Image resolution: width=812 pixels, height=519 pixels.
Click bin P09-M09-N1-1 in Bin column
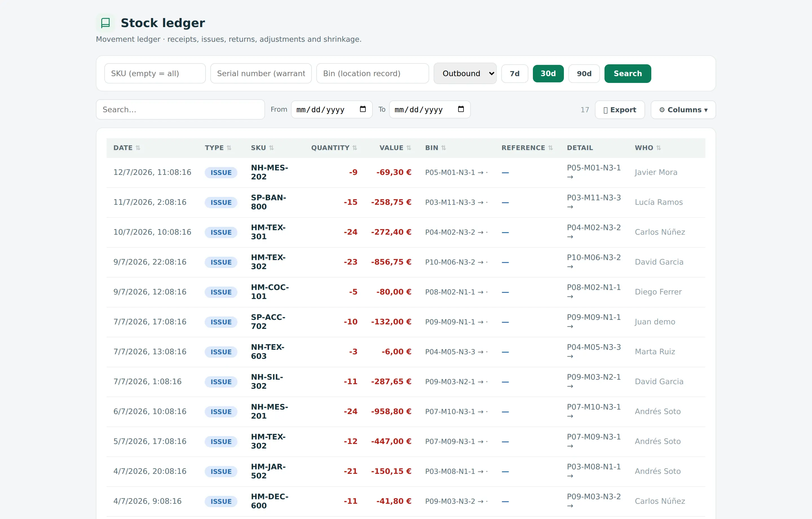[x=456, y=322]
